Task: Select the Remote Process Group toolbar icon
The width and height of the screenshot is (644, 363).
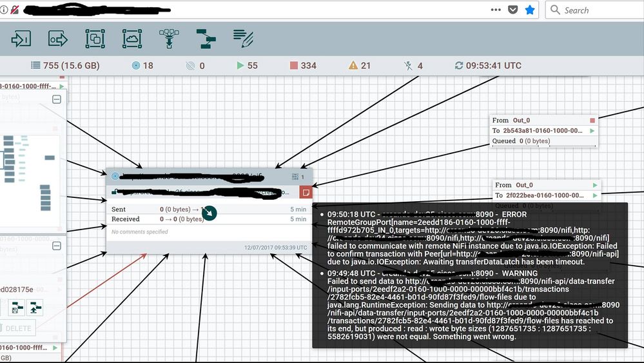Action: (x=132, y=39)
